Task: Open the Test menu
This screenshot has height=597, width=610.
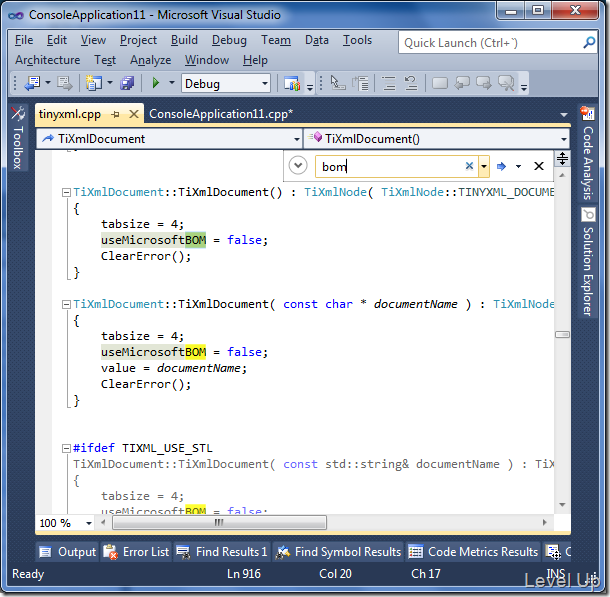Action: [x=105, y=60]
